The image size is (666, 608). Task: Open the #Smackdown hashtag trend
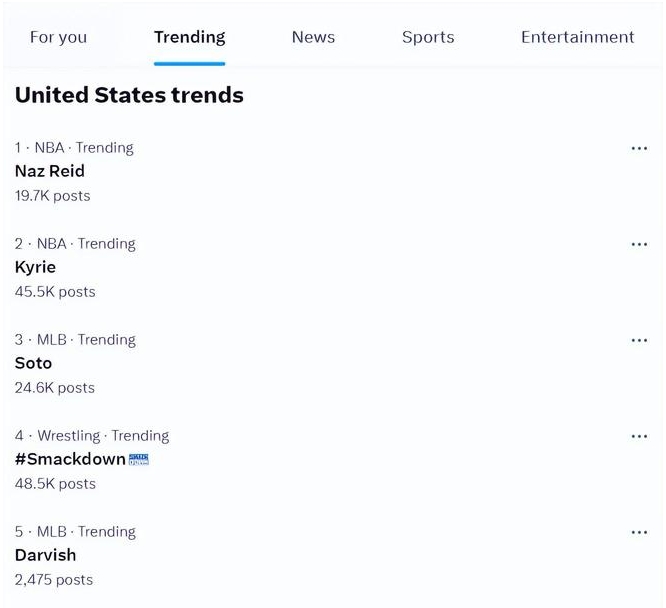coord(70,459)
